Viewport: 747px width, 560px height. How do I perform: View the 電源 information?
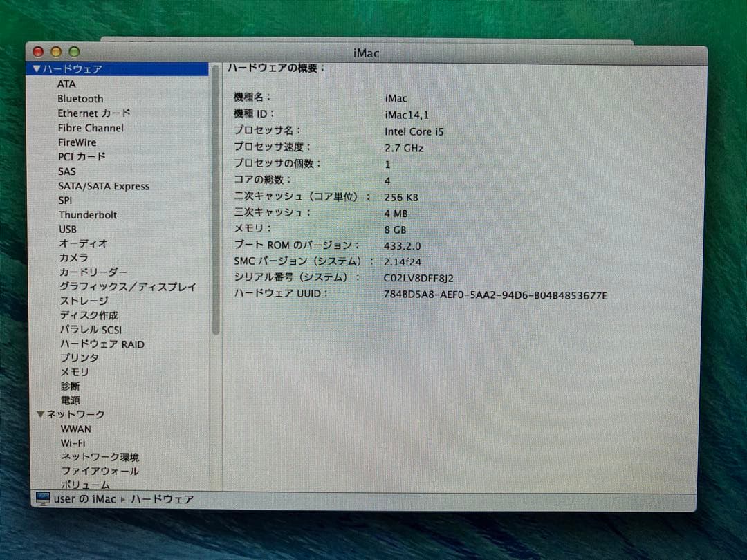[x=70, y=400]
